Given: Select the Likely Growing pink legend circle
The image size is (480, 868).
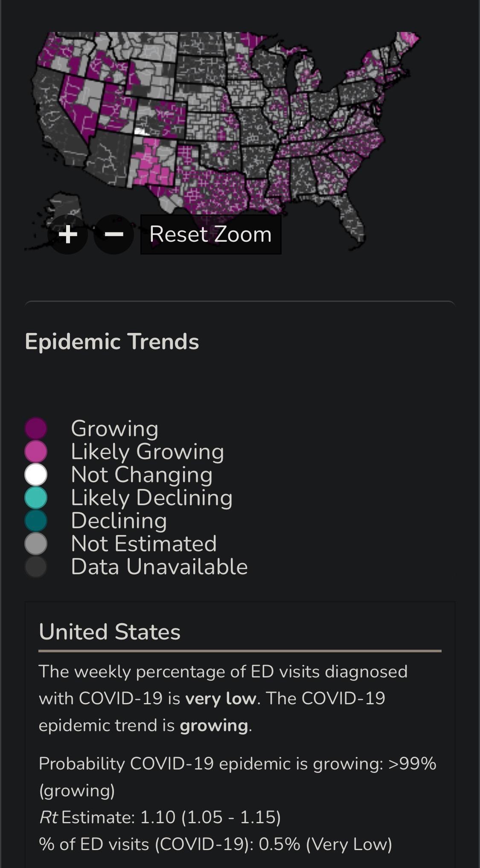Looking at the screenshot, I should 36,451.
